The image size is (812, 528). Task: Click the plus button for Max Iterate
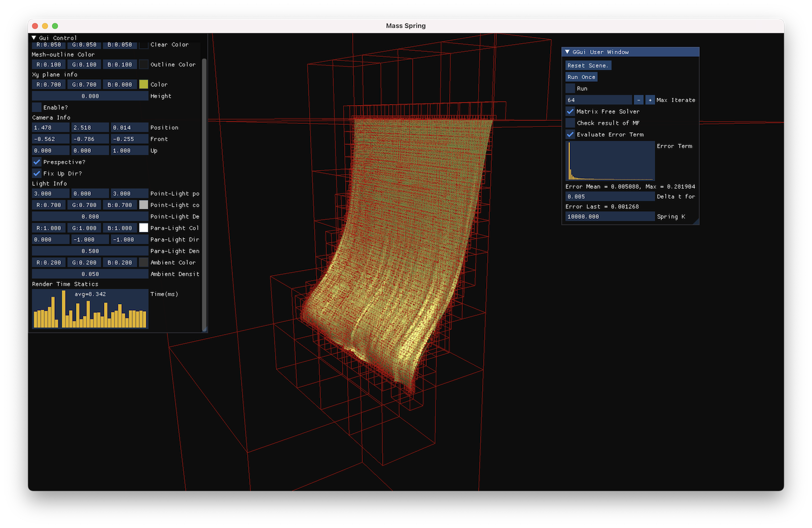[x=650, y=100]
